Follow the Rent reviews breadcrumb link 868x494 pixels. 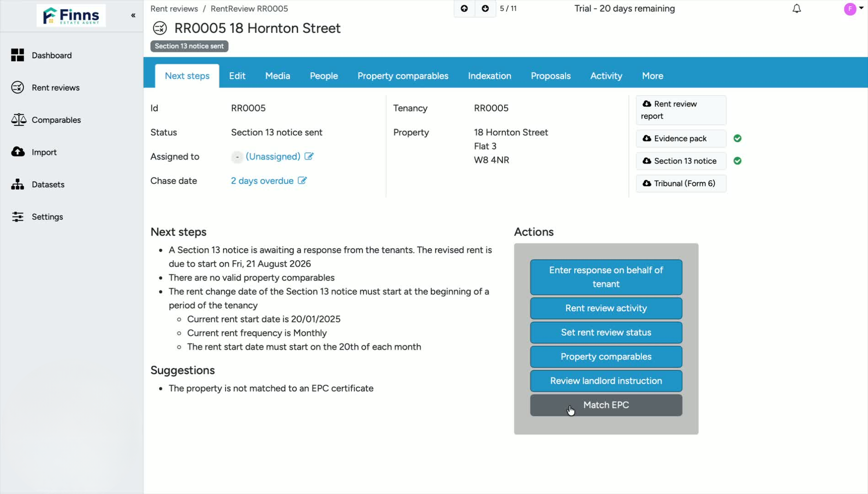tap(174, 9)
